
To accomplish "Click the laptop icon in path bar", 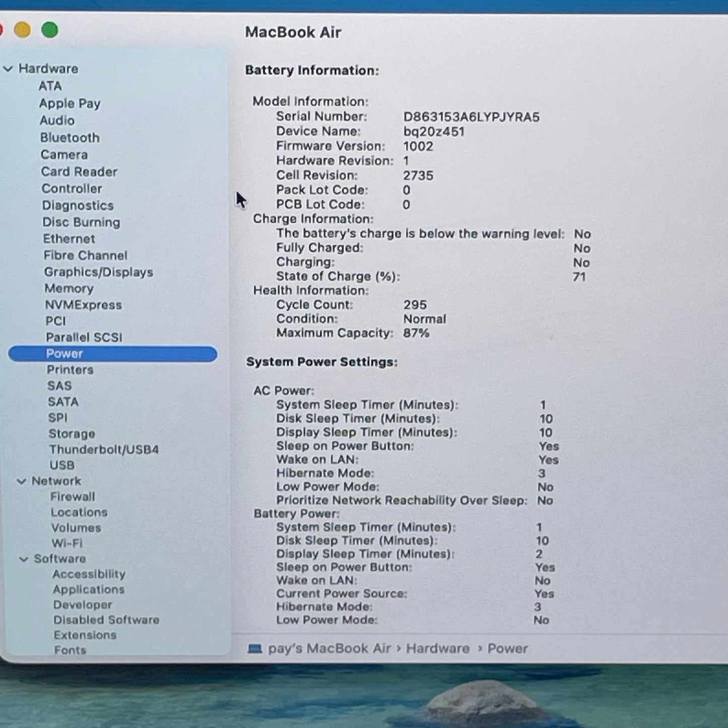I will 255,649.
